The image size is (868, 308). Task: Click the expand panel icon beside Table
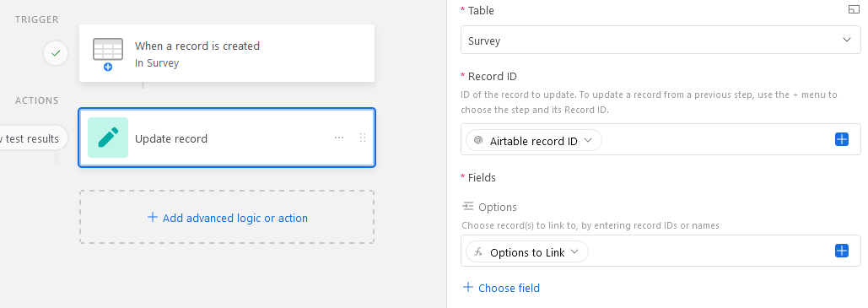pyautogui.click(x=854, y=10)
